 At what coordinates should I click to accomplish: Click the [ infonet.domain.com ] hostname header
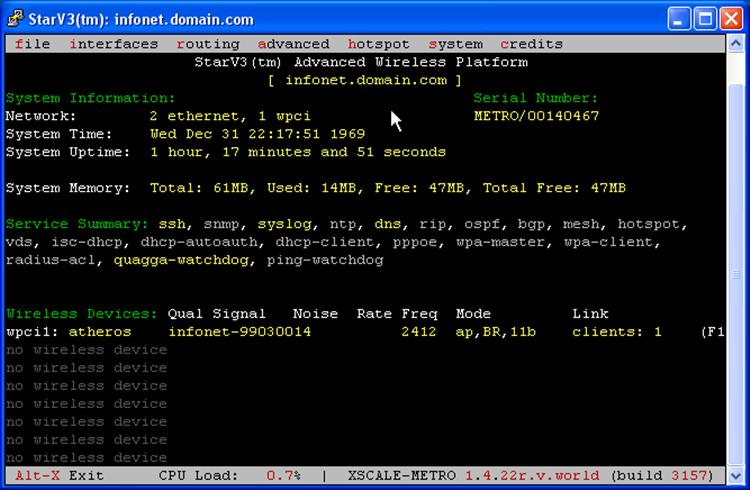click(364, 80)
